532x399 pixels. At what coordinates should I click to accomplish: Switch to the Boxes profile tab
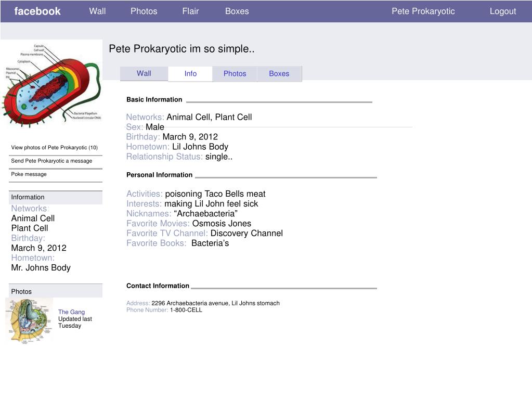(279, 74)
